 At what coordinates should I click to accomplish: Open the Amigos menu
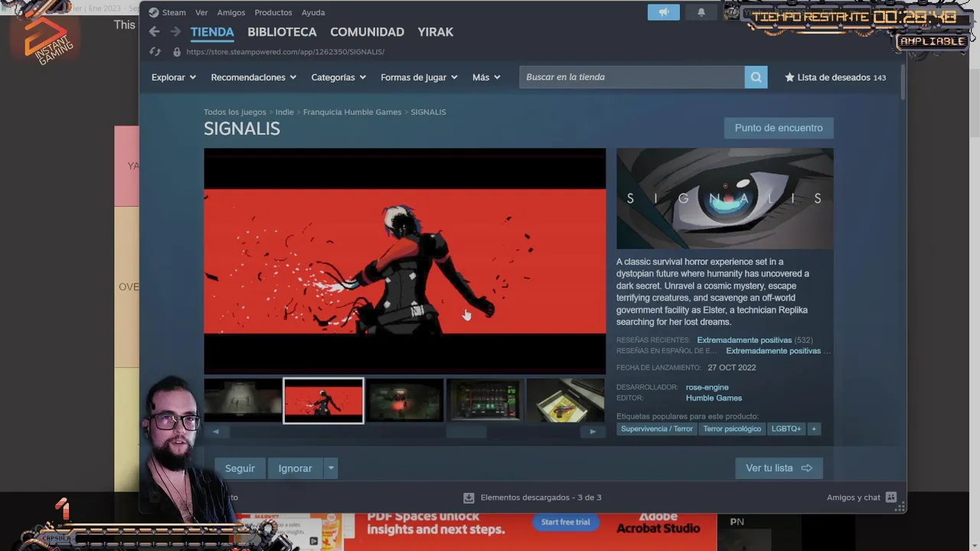(x=230, y=12)
